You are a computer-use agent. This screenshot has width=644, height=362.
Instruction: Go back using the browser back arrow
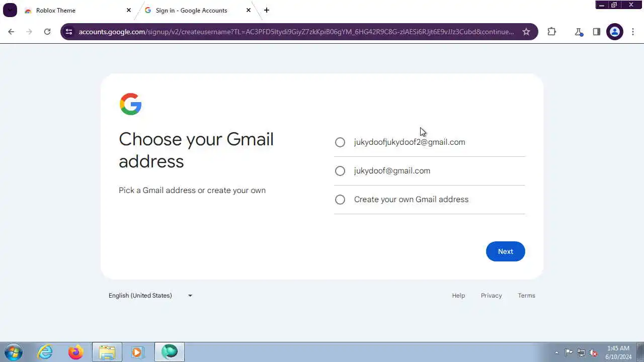11,32
